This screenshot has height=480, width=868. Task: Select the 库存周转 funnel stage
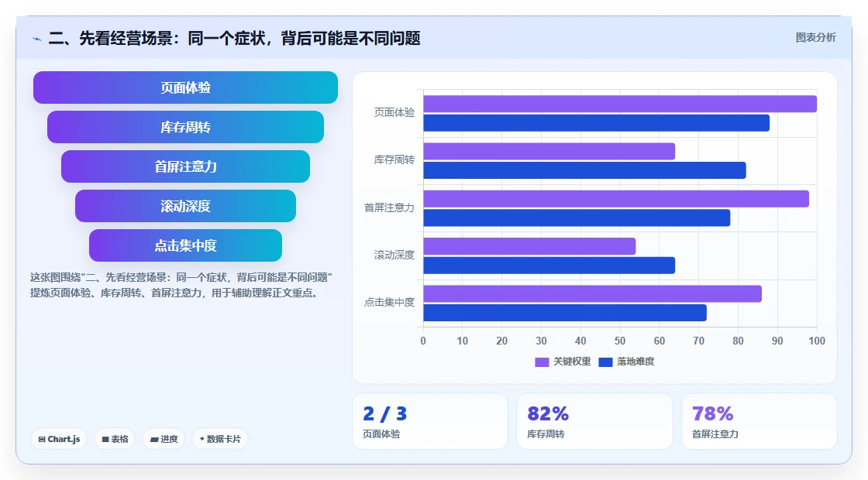(185, 127)
